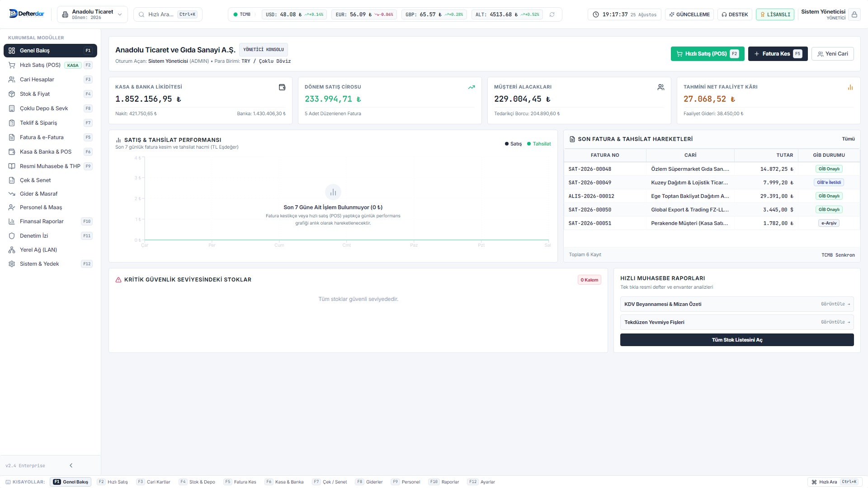Click the Gider & Masraf trend icon

(12, 194)
